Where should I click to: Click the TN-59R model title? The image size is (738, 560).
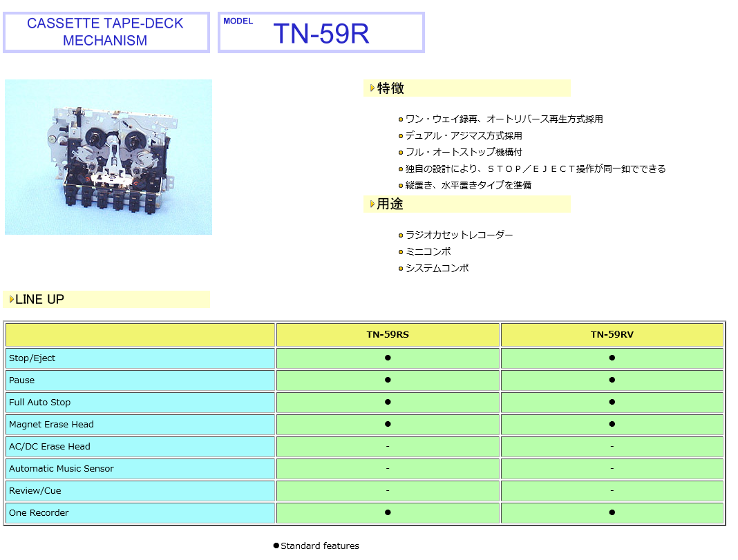click(321, 33)
